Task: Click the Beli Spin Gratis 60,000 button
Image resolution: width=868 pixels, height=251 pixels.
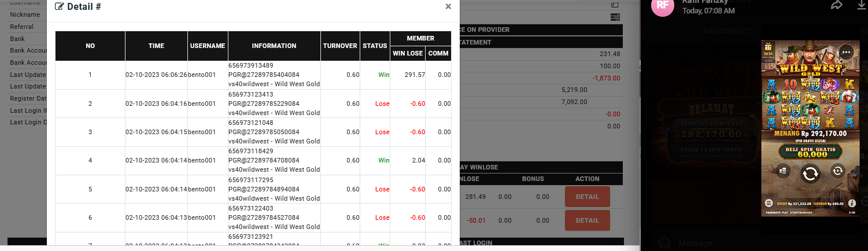Action: click(810, 152)
